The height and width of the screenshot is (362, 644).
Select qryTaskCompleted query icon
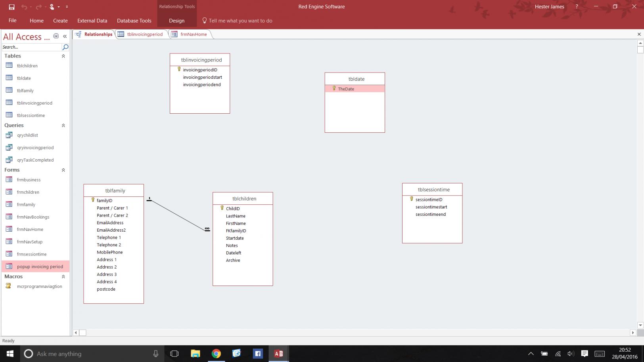9,160
